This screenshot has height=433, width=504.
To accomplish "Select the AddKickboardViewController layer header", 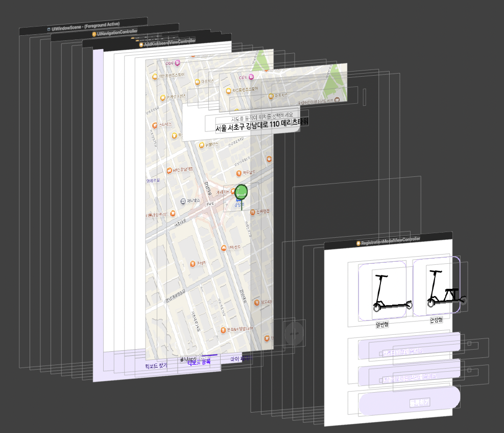I will pos(167,42).
